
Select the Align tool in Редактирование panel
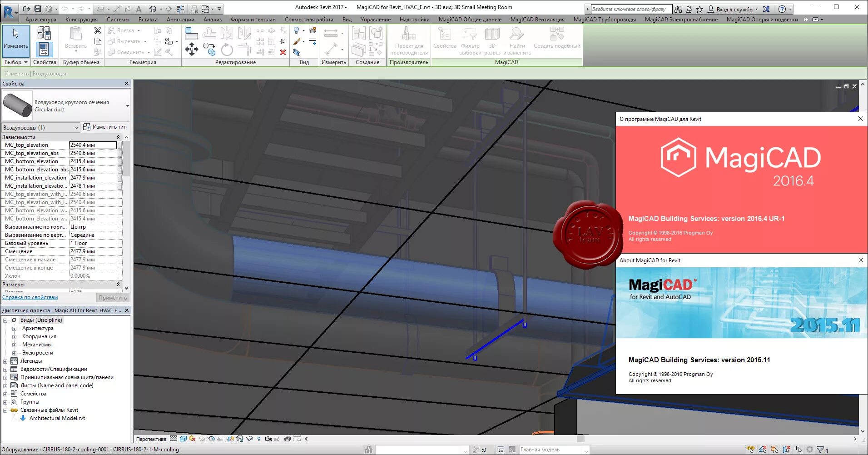(192, 33)
